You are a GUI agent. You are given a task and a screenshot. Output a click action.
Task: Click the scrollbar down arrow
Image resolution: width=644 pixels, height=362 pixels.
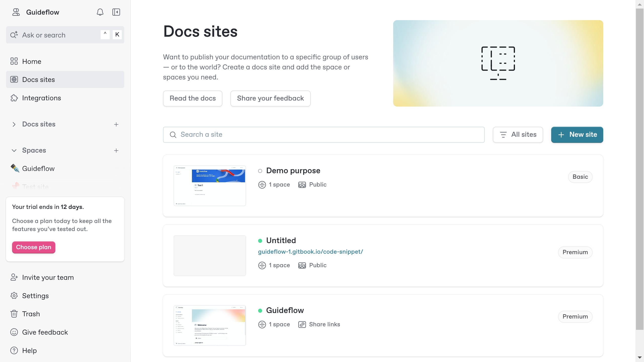[x=639, y=357]
